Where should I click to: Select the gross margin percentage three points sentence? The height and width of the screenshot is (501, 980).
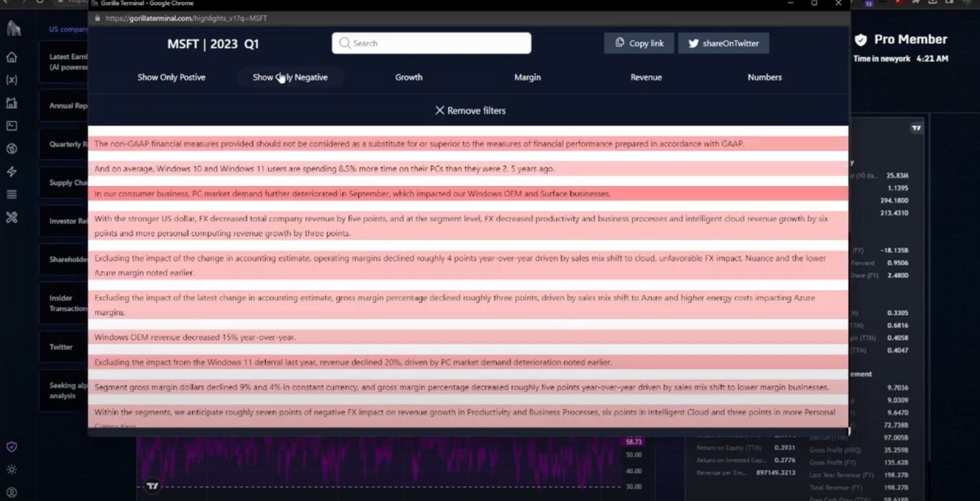tap(468, 305)
